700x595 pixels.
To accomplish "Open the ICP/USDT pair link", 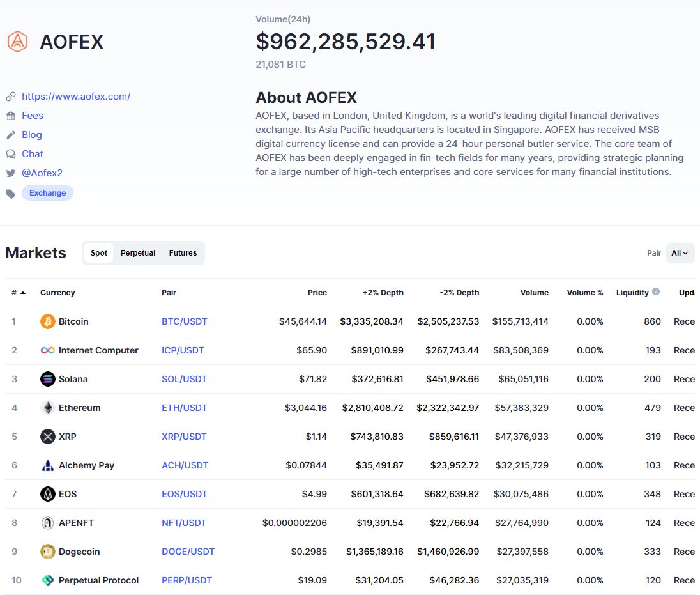I will click(x=183, y=350).
